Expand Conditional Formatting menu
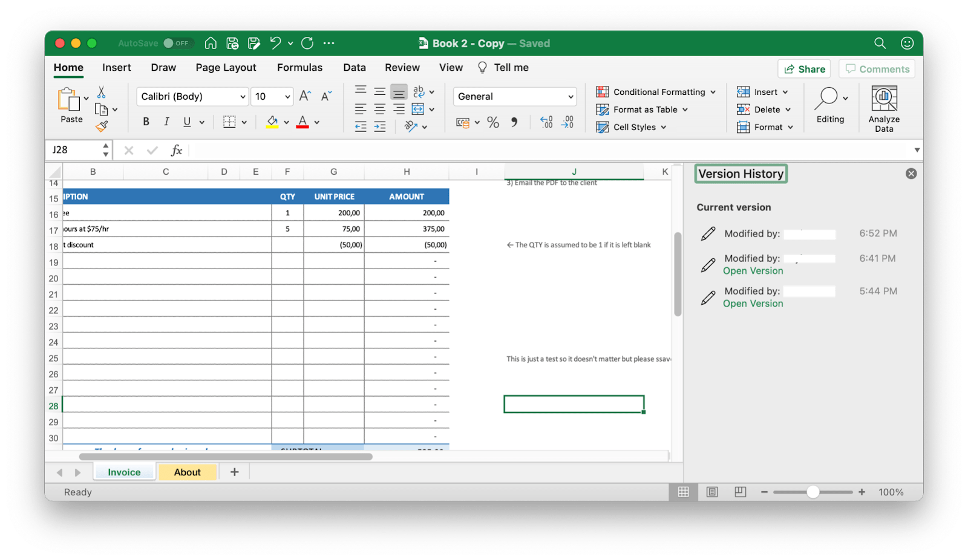968x560 pixels. pos(656,92)
